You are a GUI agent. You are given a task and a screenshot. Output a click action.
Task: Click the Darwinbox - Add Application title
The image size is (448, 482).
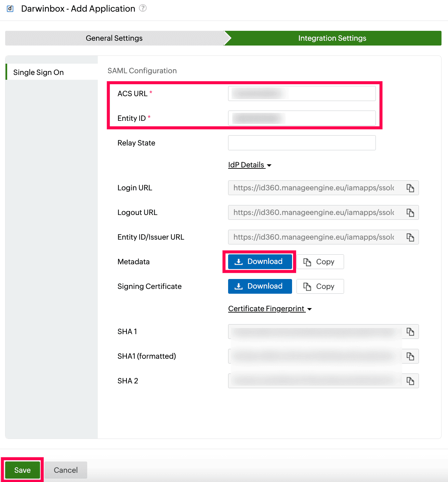click(78, 9)
